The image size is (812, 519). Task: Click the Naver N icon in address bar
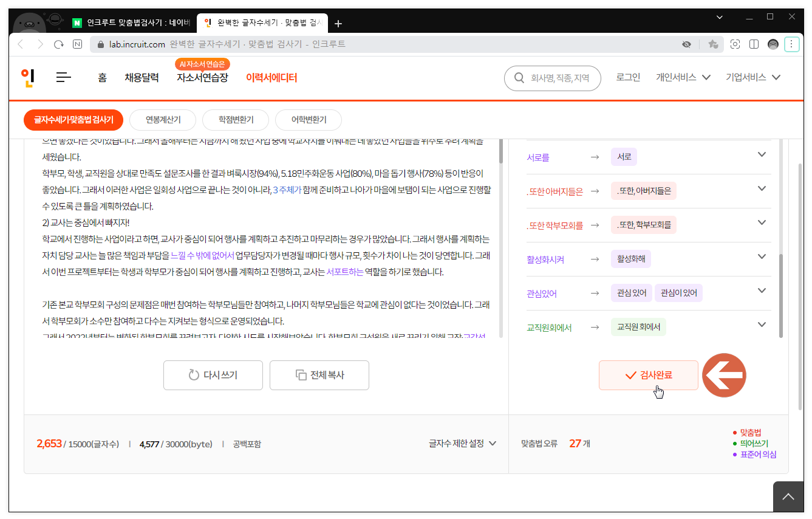77,44
